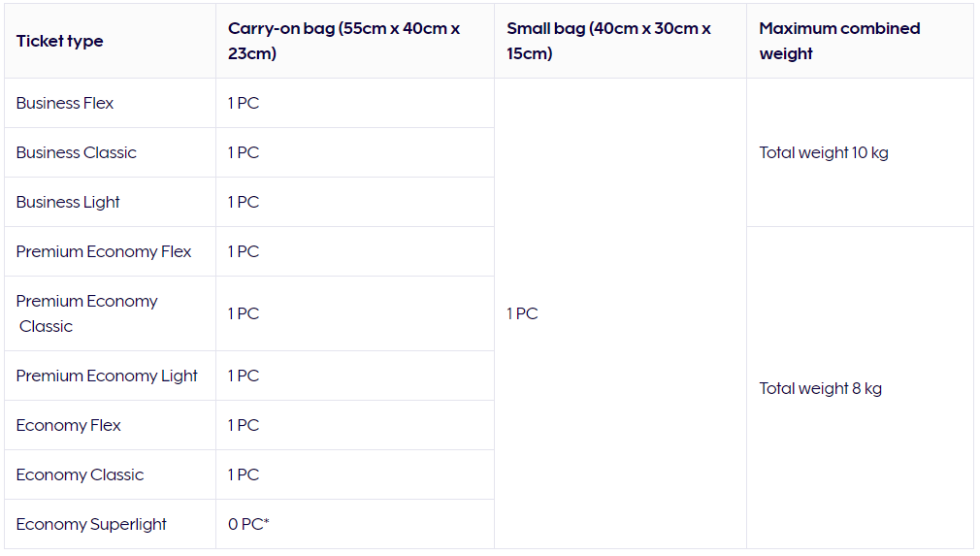Select the Premium Economy Flex label
The width and height of the screenshot is (980, 556).
tap(104, 252)
